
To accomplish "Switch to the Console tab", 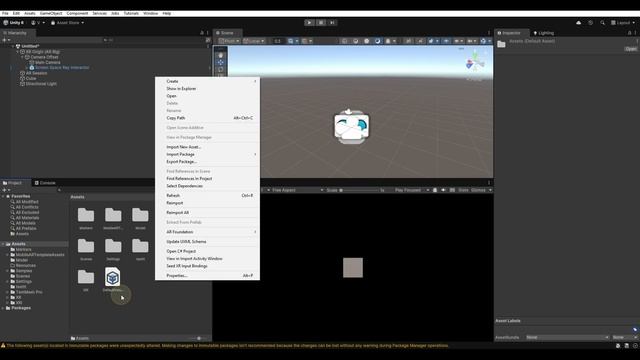I will click(45, 183).
